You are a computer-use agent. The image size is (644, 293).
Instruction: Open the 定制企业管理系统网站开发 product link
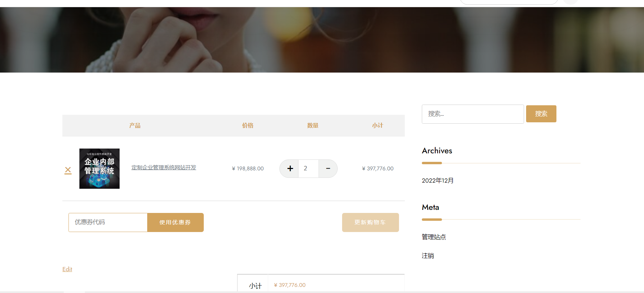click(x=164, y=167)
